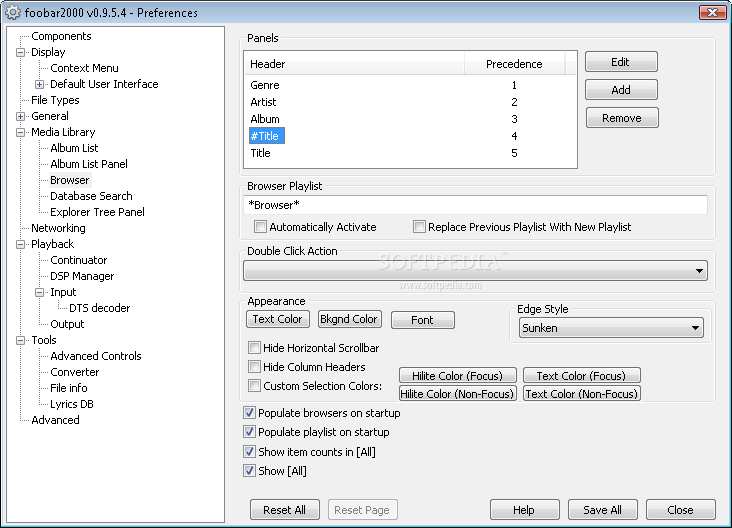Click Reset All button
Screen dimensions: 732x528
point(285,510)
